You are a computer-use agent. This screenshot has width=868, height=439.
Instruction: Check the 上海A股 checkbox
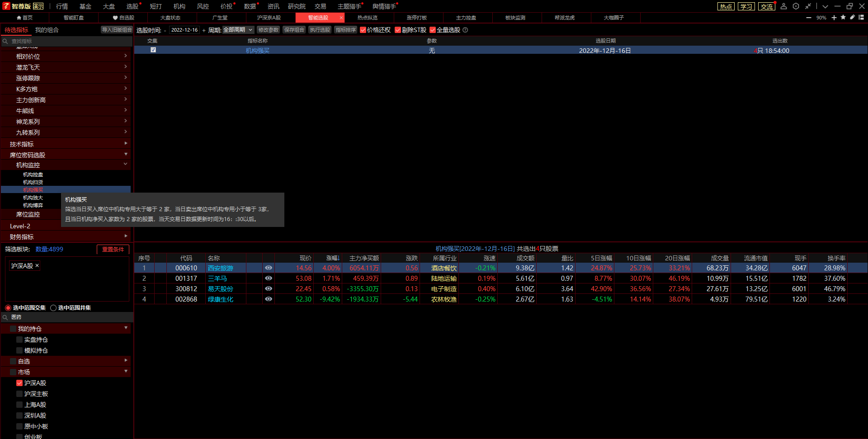click(19, 405)
